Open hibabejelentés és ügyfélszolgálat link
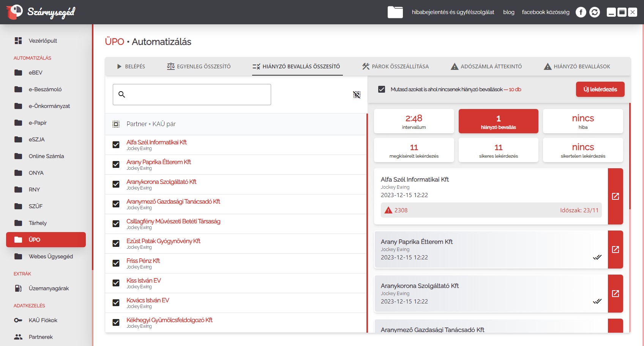The width and height of the screenshot is (644, 346). point(453,12)
